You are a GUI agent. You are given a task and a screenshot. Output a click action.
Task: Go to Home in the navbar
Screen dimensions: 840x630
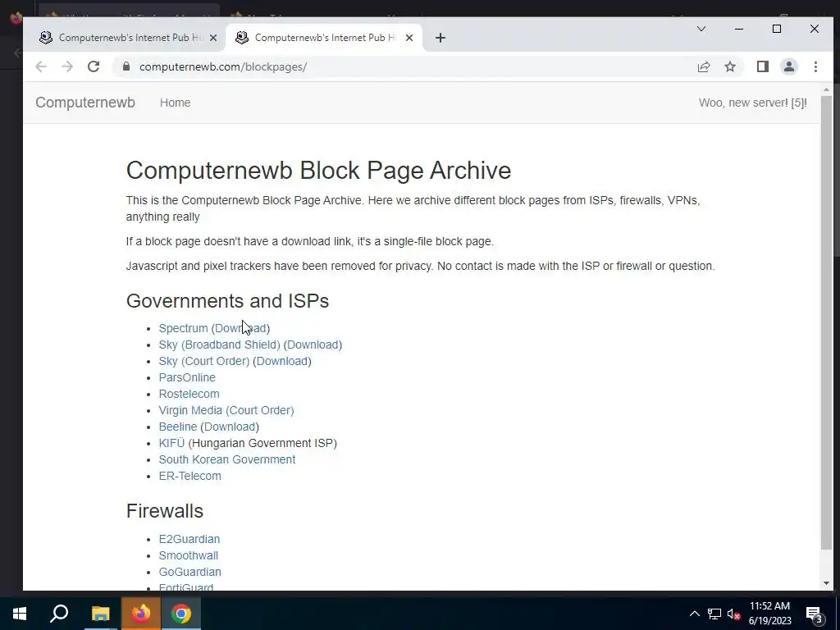click(x=176, y=103)
